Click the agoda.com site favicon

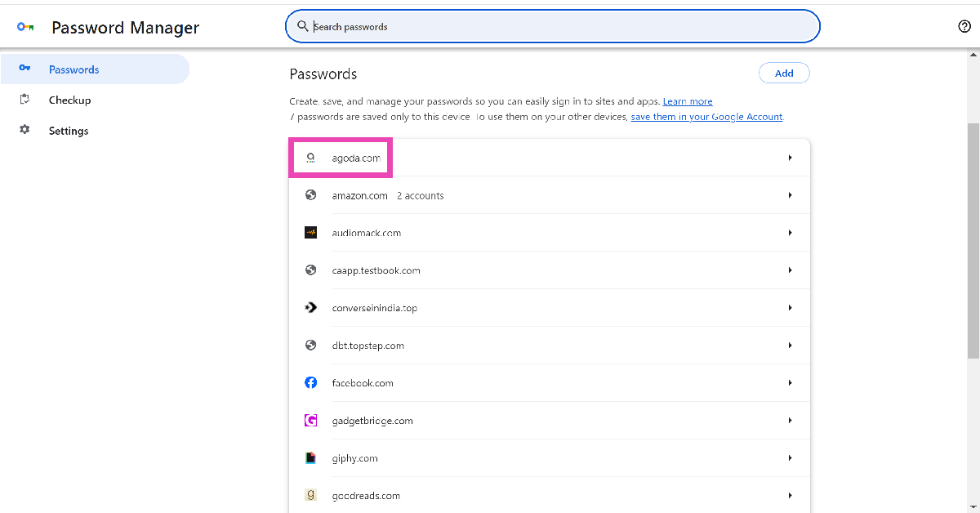310,158
